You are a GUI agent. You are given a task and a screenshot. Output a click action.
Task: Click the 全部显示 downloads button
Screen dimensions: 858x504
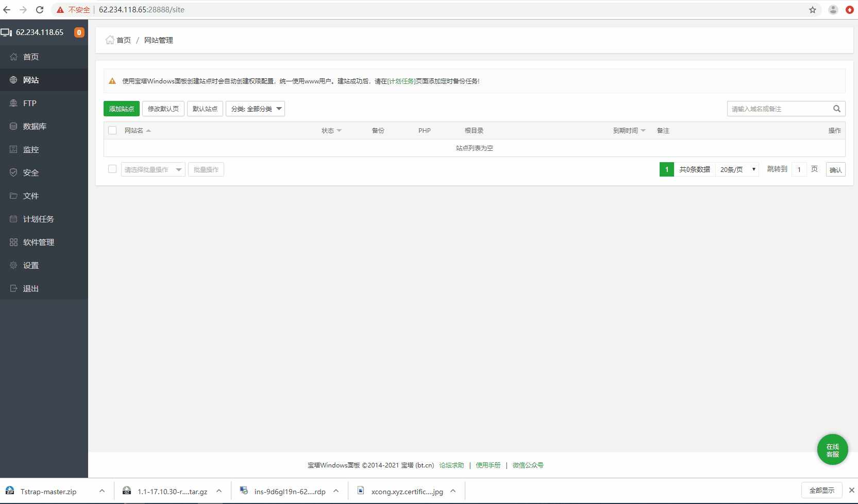822,490
